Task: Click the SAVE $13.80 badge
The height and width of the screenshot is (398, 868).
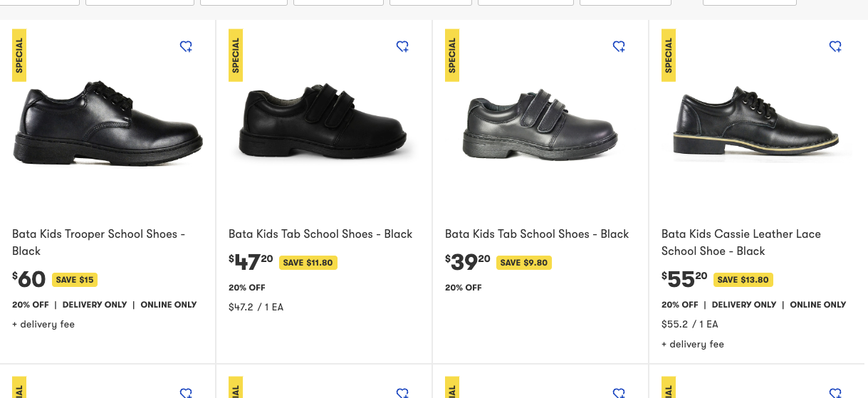Action: pos(743,280)
